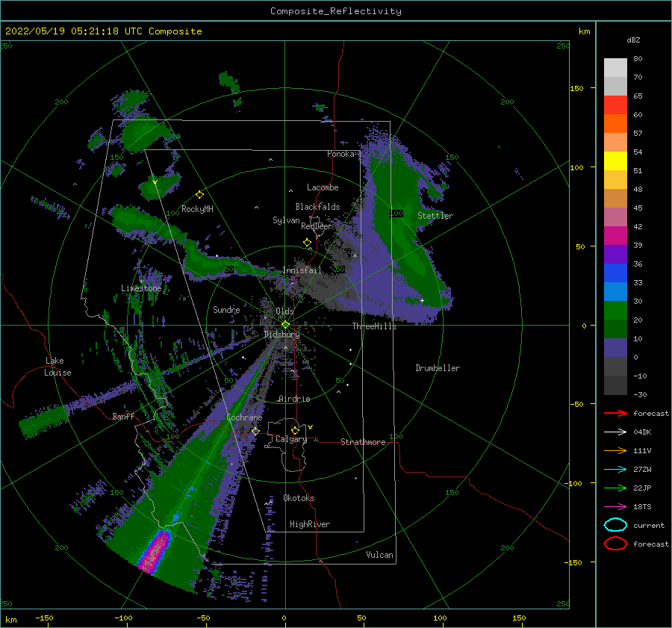Click the RockyMH label on map
The image size is (672, 628).
[197, 209]
